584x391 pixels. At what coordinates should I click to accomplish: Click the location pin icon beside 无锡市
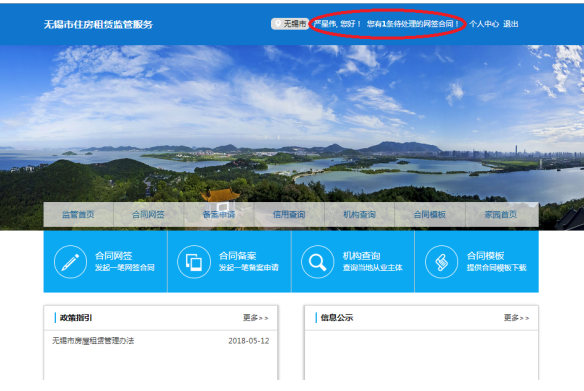pos(278,24)
